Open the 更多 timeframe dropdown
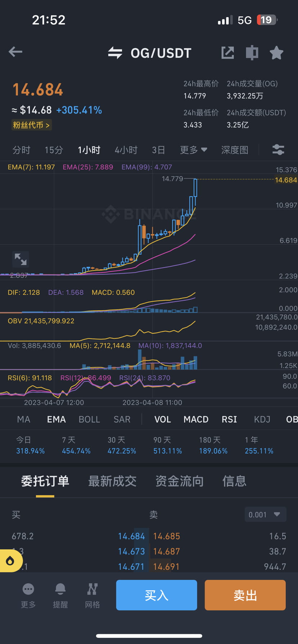Screen dimensions: 298x644 [x=193, y=150]
